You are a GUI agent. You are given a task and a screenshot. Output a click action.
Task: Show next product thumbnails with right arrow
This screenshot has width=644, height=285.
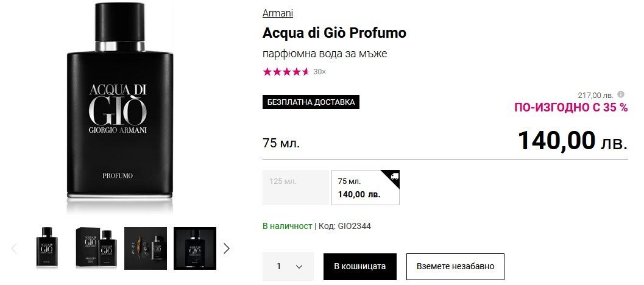[x=227, y=248]
